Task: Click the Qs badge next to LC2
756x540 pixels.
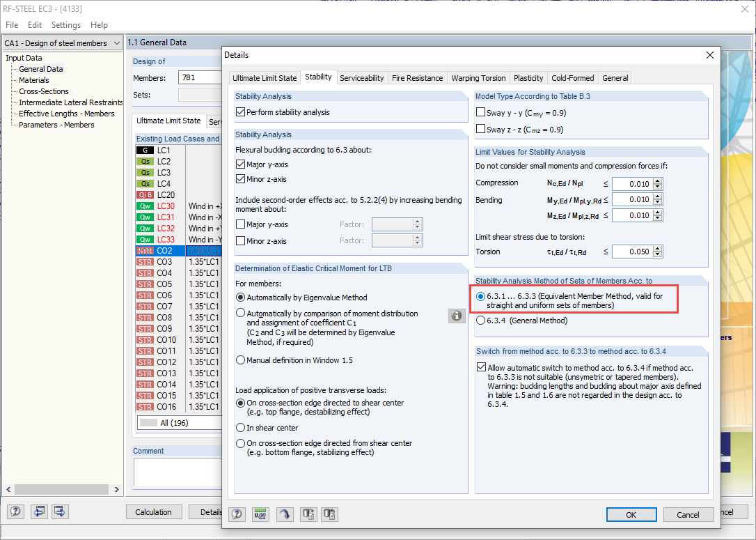Action: 145,162
